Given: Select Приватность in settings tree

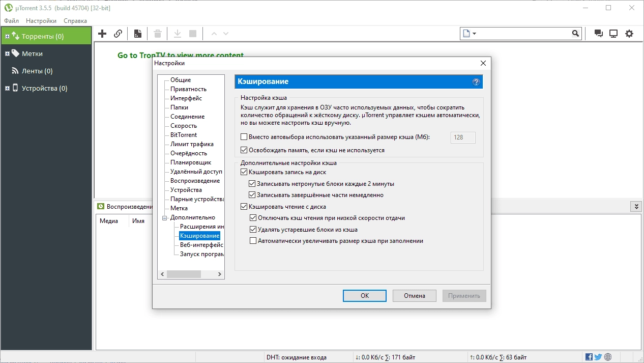Looking at the screenshot, I should coord(188,89).
